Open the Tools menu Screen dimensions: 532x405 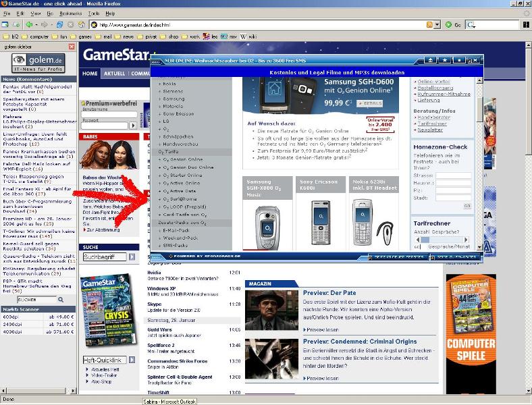(94, 13)
